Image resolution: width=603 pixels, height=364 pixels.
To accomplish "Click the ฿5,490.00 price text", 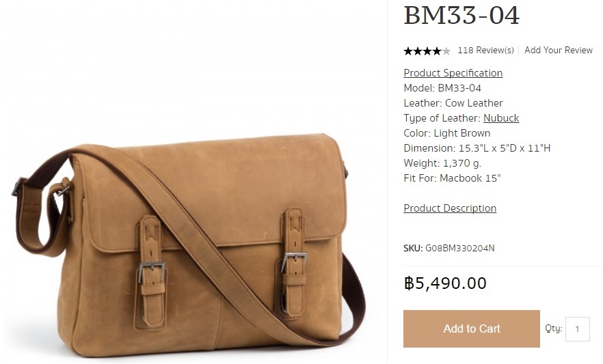I will 445,283.
